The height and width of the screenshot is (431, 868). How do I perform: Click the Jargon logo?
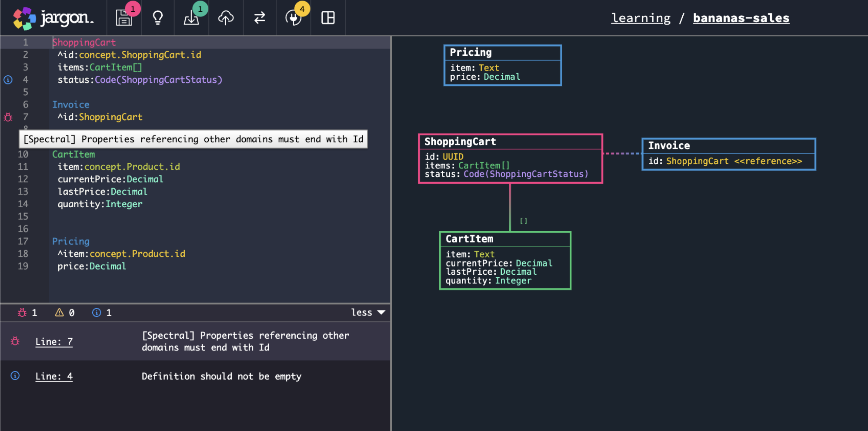point(53,18)
